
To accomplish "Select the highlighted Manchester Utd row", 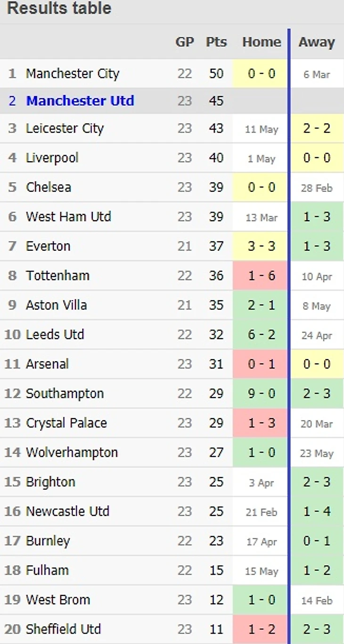I will [x=172, y=101].
